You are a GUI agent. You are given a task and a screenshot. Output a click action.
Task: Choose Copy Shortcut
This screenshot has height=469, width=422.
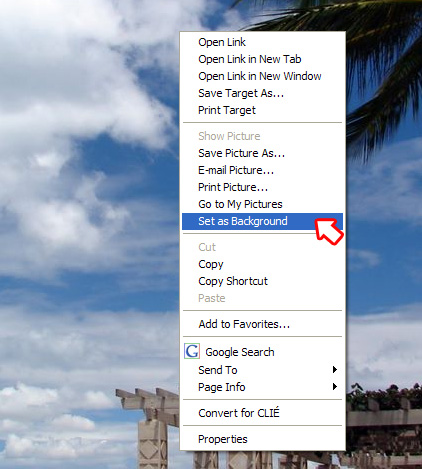click(x=262, y=281)
